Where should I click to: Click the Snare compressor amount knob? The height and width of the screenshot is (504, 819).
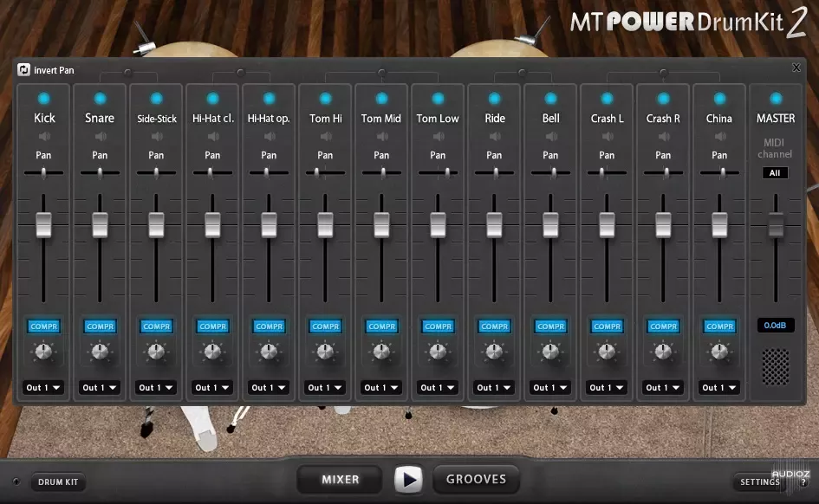click(100, 352)
